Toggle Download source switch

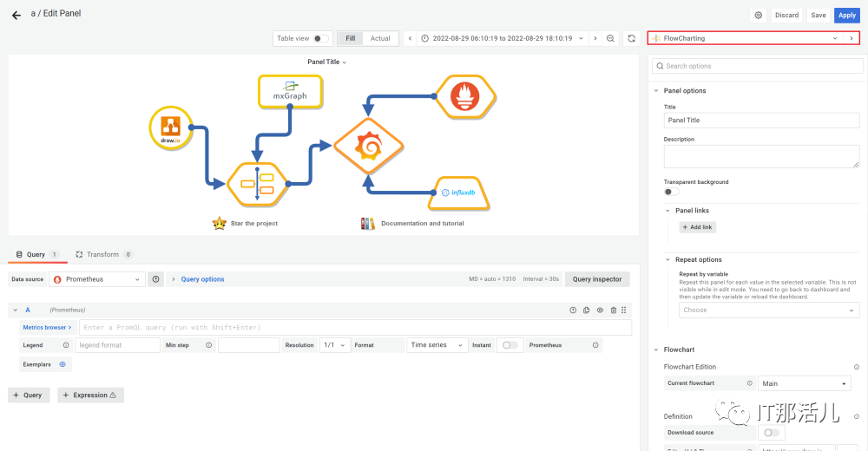771,432
